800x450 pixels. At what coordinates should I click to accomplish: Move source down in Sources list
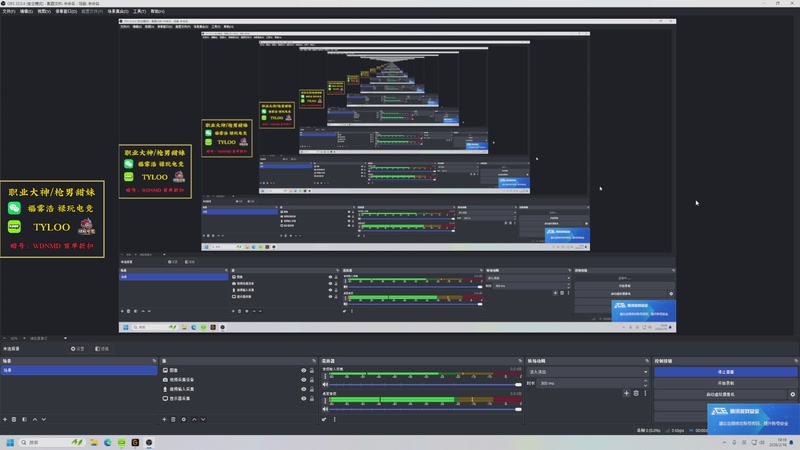click(x=203, y=419)
